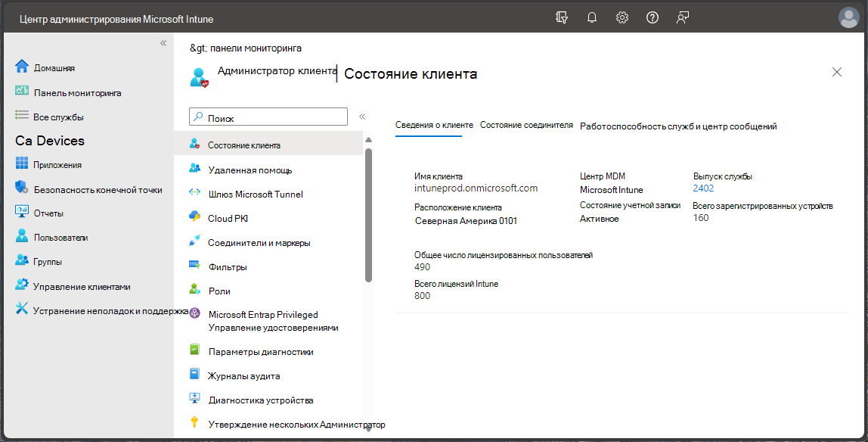The width and height of the screenshot is (868, 442).
Task: Open Приложения in left navigation
Action: [x=57, y=165]
